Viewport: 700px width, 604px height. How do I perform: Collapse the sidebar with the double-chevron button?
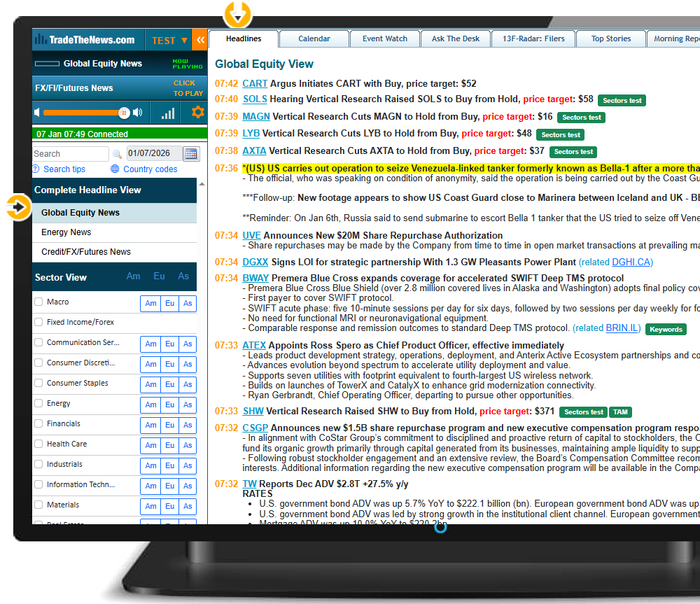click(x=200, y=41)
